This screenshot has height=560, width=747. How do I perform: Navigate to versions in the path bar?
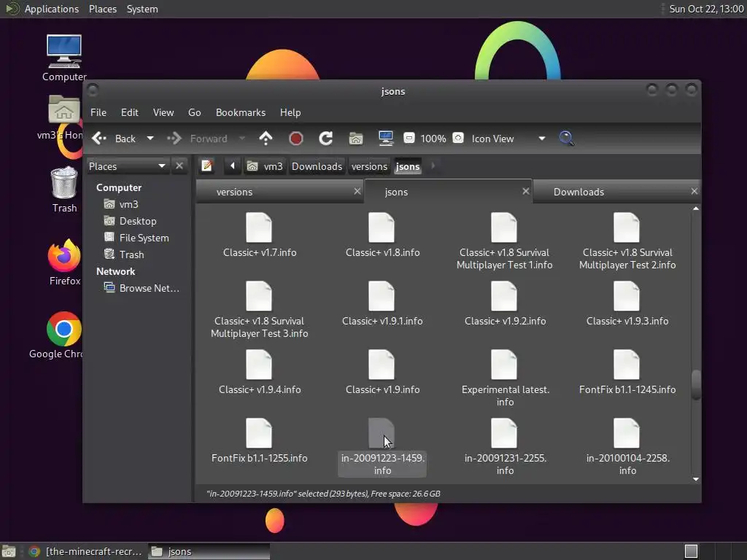point(369,166)
